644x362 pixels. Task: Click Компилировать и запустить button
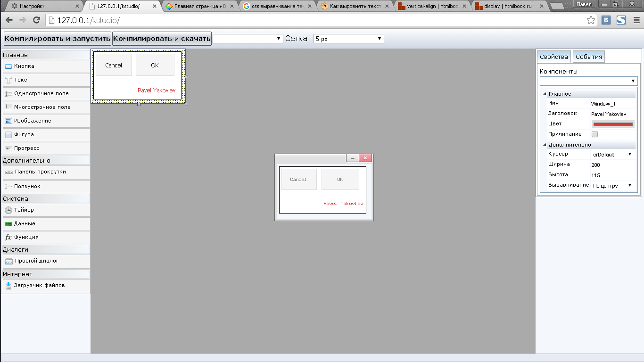[57, 39]
